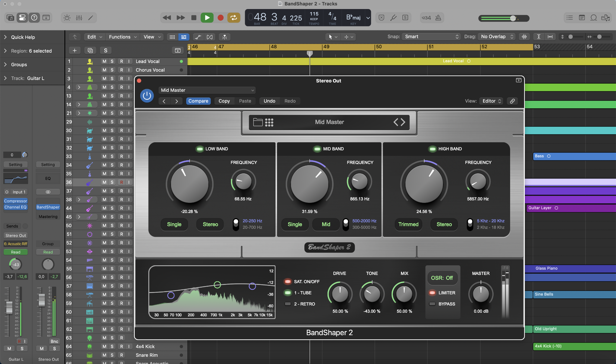Expand the Groups section

click(x=5, y=64)
